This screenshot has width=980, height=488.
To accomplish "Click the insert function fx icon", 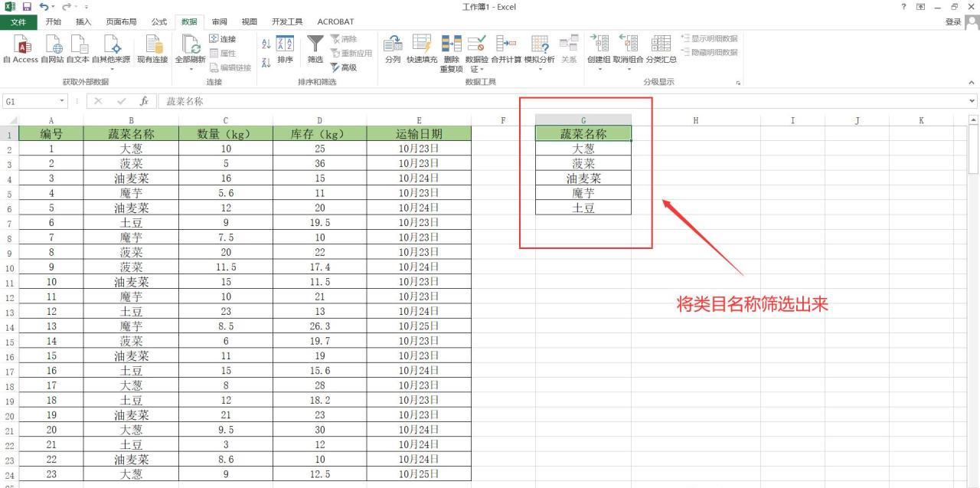I will tap(143, 101).
